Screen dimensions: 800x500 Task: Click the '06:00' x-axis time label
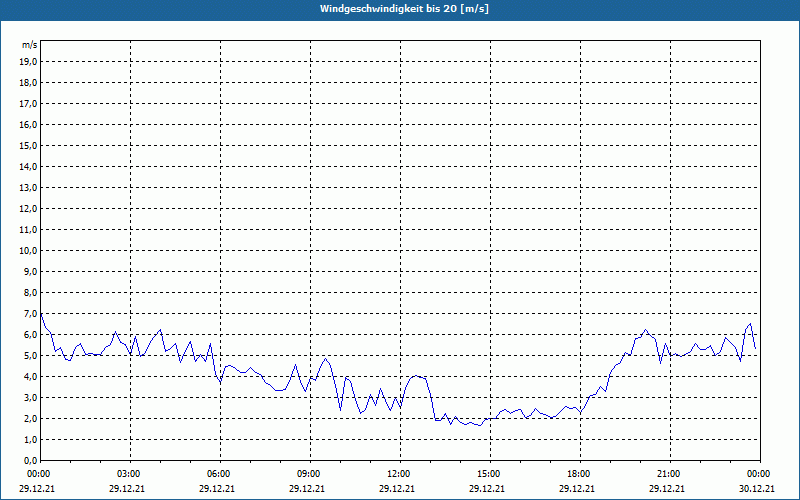pos(218,474)
